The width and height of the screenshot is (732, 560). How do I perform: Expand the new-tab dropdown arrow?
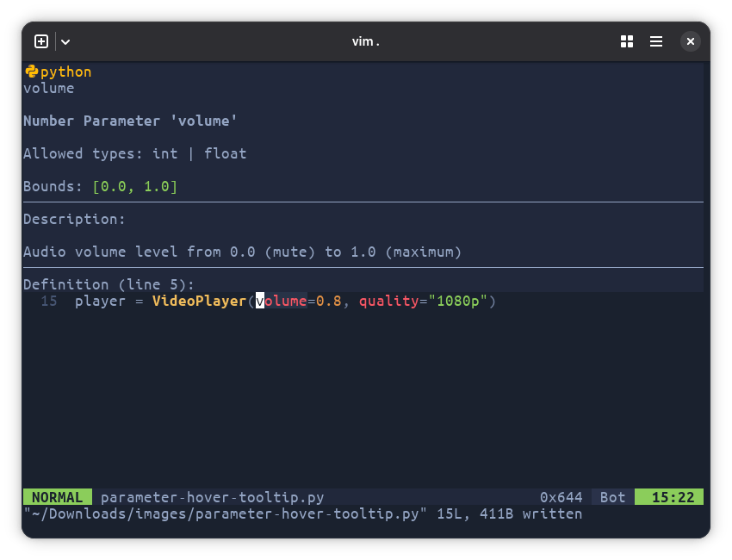[x=65, y=42]
